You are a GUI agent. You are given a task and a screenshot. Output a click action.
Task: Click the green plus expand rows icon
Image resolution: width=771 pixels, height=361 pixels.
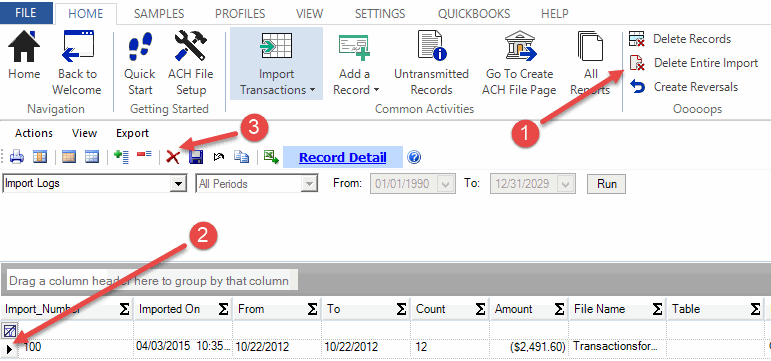(x=121, y=157)
